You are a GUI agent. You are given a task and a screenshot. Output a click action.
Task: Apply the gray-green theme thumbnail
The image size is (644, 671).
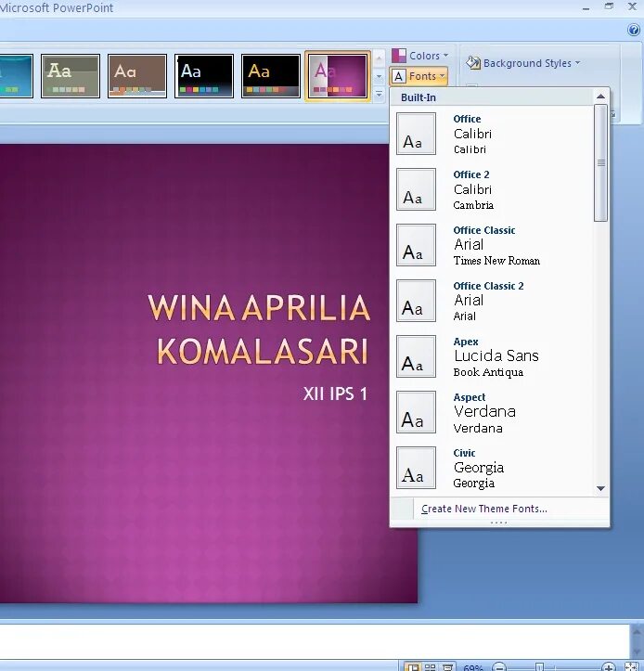(71, 76)
